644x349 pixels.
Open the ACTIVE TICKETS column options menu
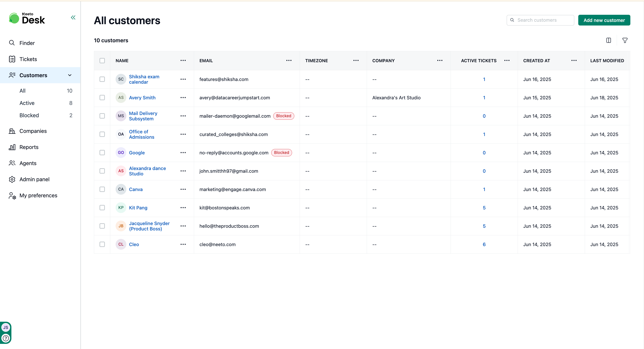[507, 61]
